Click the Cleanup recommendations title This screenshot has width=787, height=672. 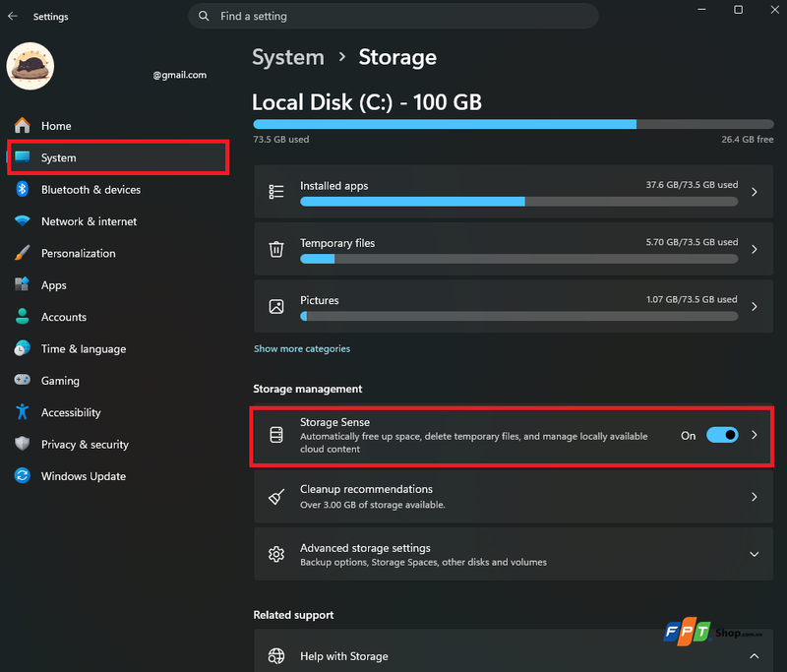(366, 489)
